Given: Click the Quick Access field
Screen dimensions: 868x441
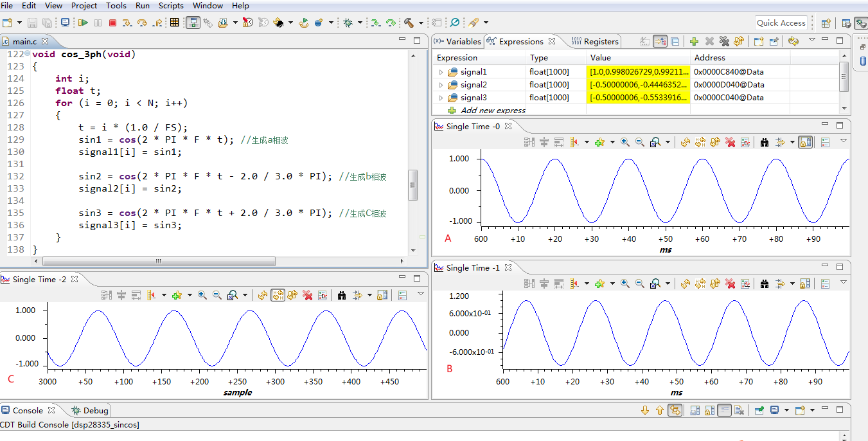Looking at the screenshot, I should (x=781, y=22).
